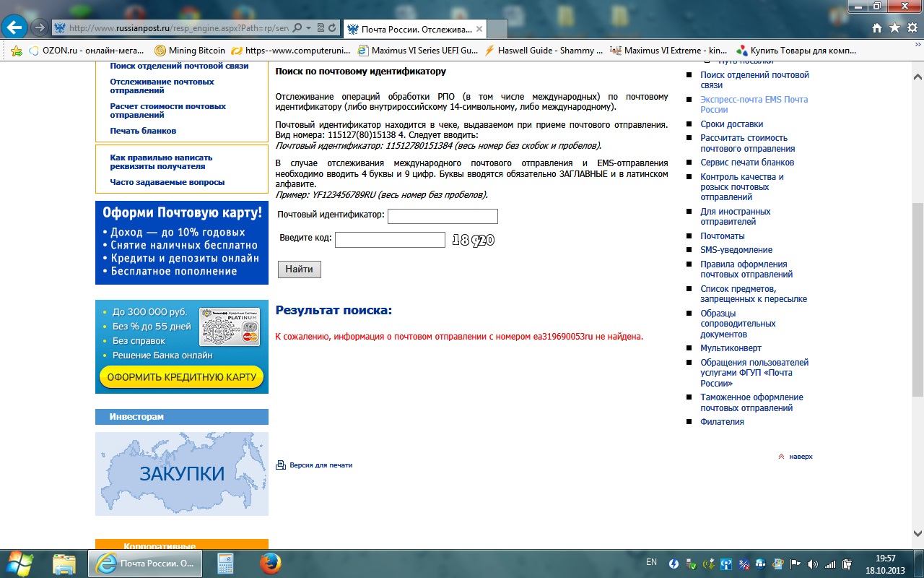Open Как правильно написать реквизиты получателя
The height and width of the screenshot is (578, 924).
161,162
